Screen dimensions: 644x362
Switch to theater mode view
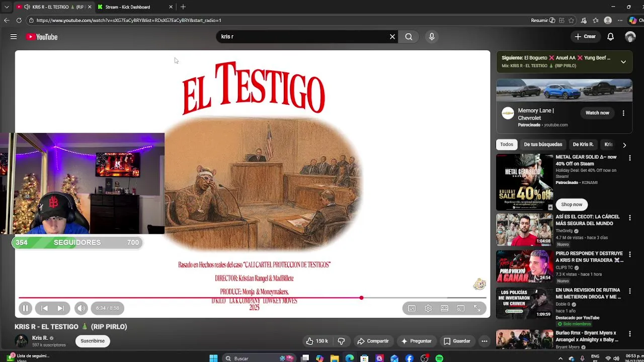tap(444, 308)
